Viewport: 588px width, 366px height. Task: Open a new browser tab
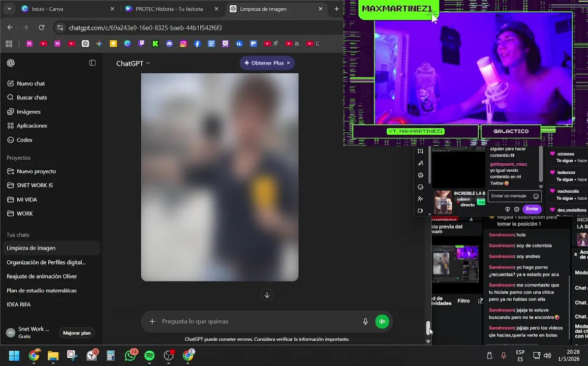(336, 9)
